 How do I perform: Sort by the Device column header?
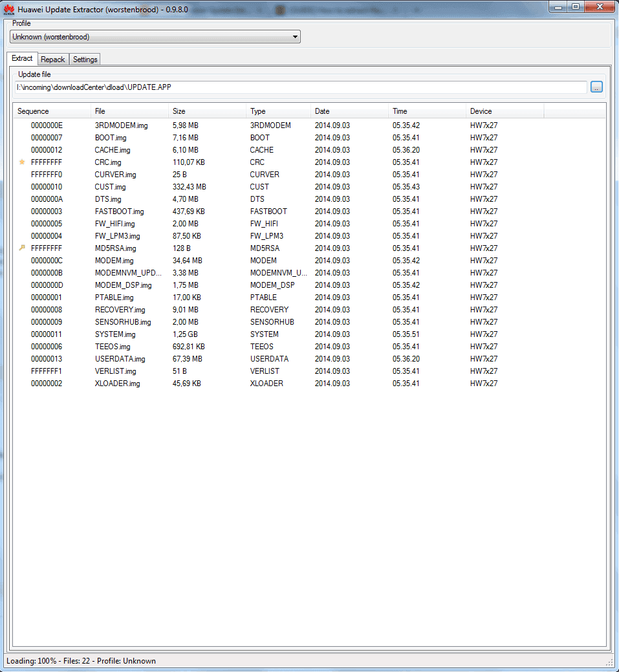pyautogui.click(x=505, y=111)
